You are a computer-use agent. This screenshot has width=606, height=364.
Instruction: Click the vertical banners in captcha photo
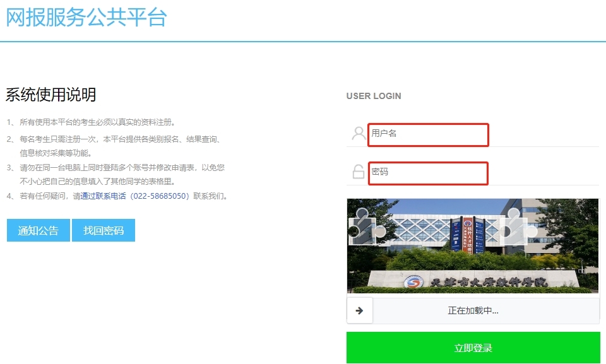pos(467,235)
